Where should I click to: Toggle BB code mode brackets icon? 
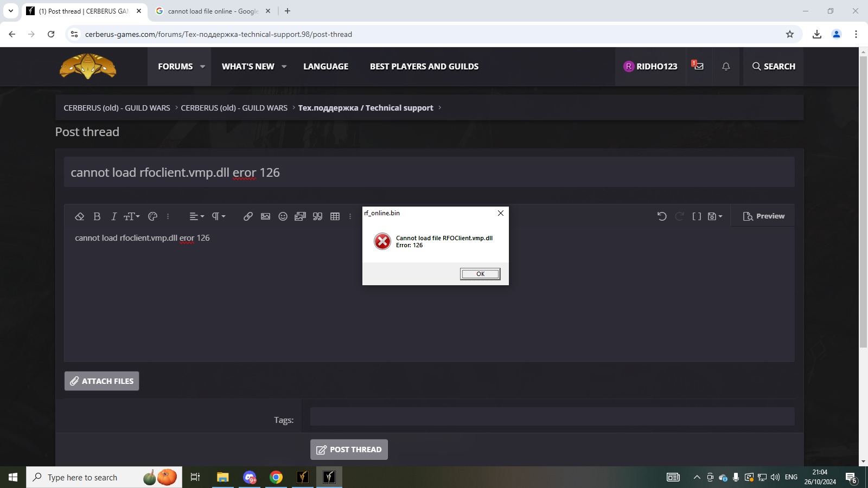pyautogui.click(x=697, y=216)
